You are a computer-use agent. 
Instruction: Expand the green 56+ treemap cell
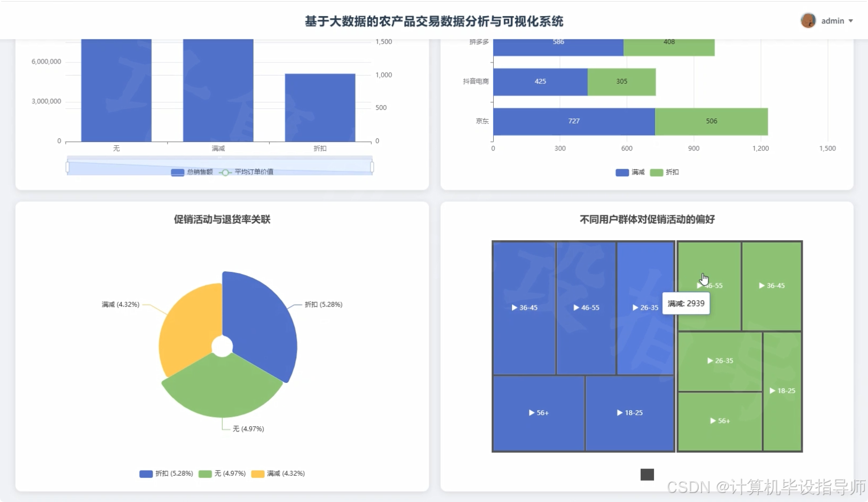tap(720, 421)
